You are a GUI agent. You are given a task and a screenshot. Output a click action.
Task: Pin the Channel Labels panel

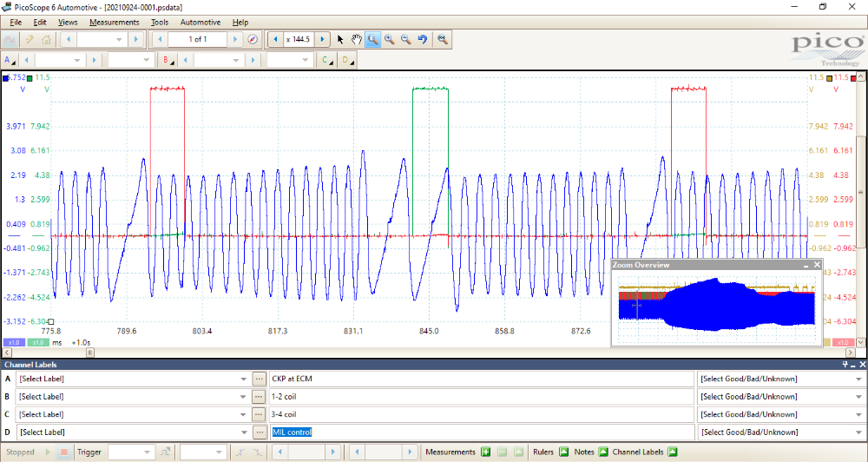coord(845,365)
